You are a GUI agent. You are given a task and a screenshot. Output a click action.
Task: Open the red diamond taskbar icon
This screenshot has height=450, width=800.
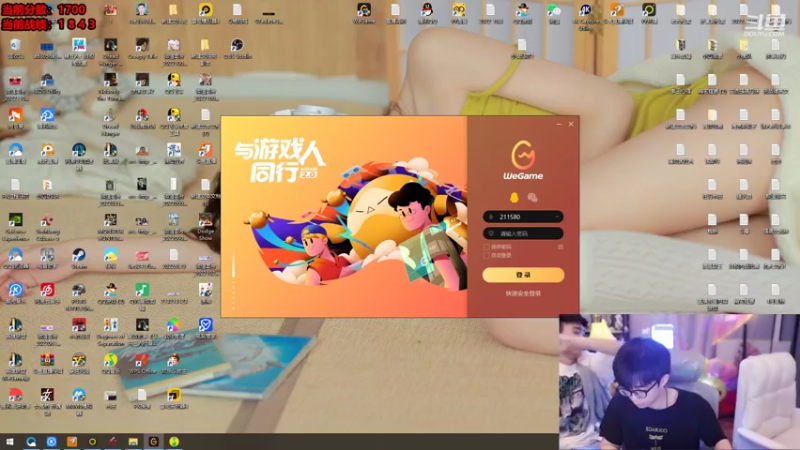point(113,442)
